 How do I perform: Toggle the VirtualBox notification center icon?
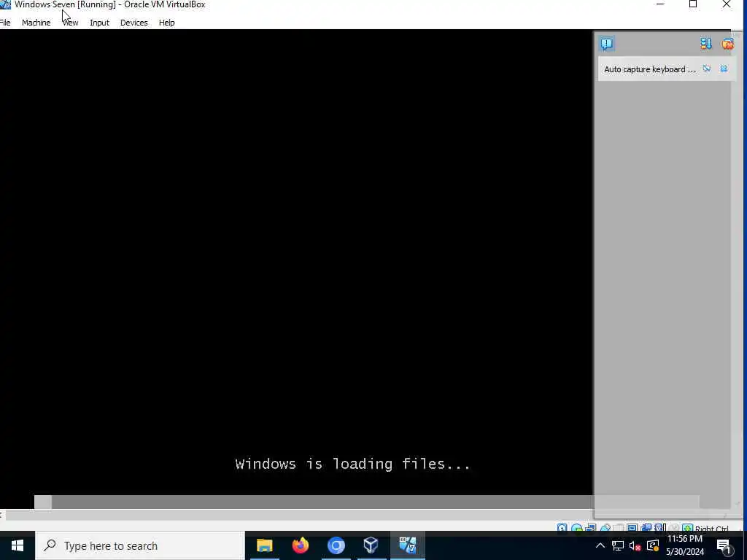point(606,44)
